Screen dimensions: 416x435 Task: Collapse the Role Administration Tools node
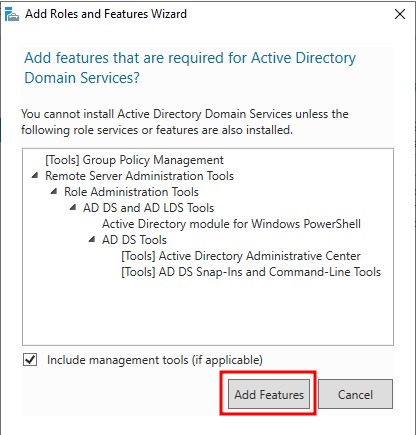coord(54,191)
